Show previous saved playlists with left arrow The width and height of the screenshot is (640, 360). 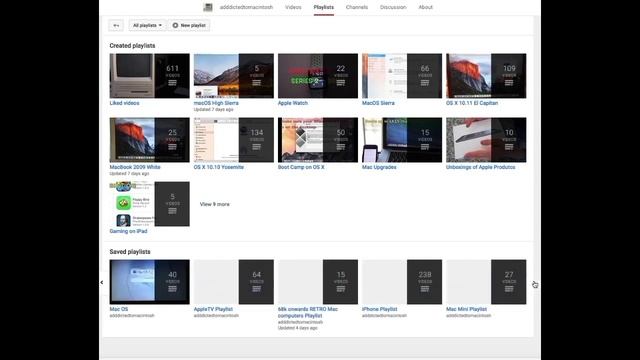tap(102, 282)
